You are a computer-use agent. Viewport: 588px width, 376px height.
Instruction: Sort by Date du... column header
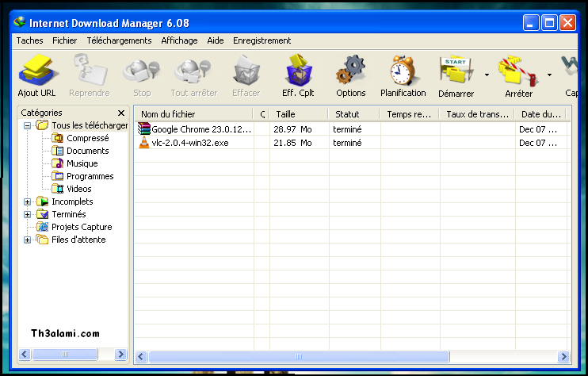click(541, 114)
